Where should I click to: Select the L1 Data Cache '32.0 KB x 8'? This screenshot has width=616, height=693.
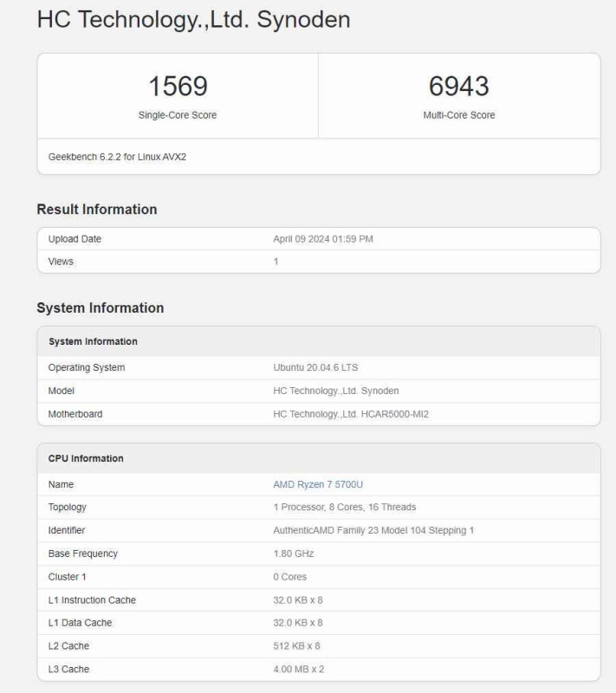298,623
